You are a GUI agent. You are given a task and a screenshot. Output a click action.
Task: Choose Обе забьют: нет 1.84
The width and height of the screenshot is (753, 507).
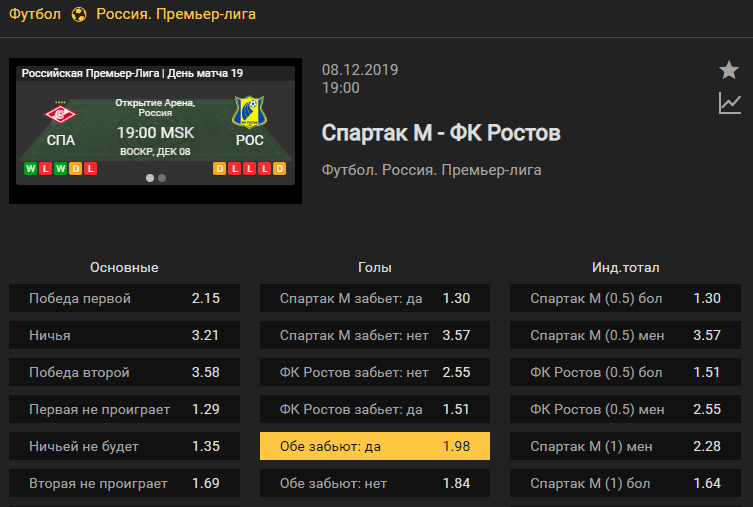pos(375,483)
